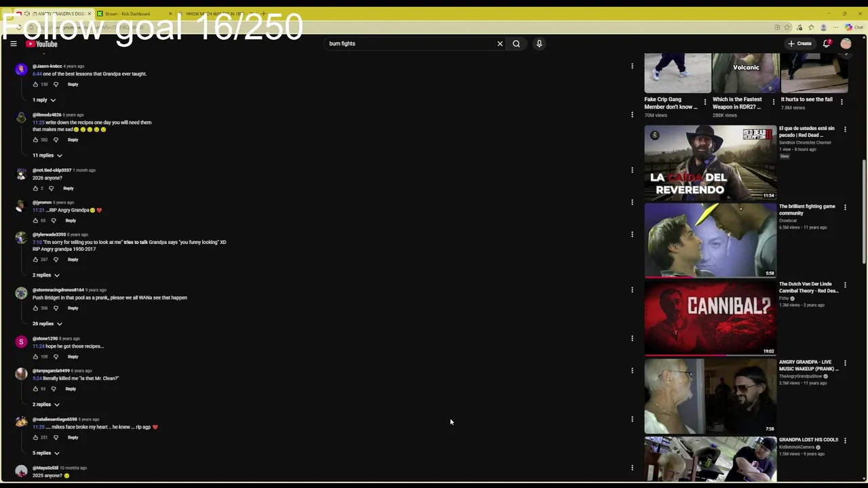Expand '1 reply' under @Jason-kn6cc comment
The height and width of the screenshot is (488, 868).
(44, 100)
